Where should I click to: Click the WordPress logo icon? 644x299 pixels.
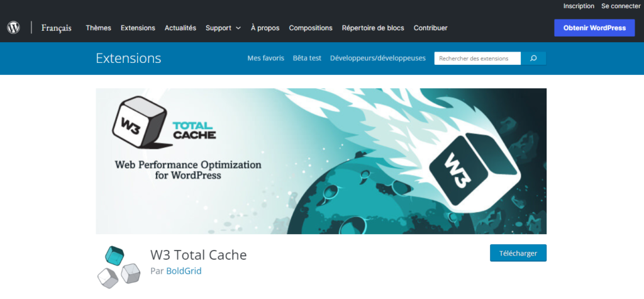pyautogui.click(x=14, y=28)
